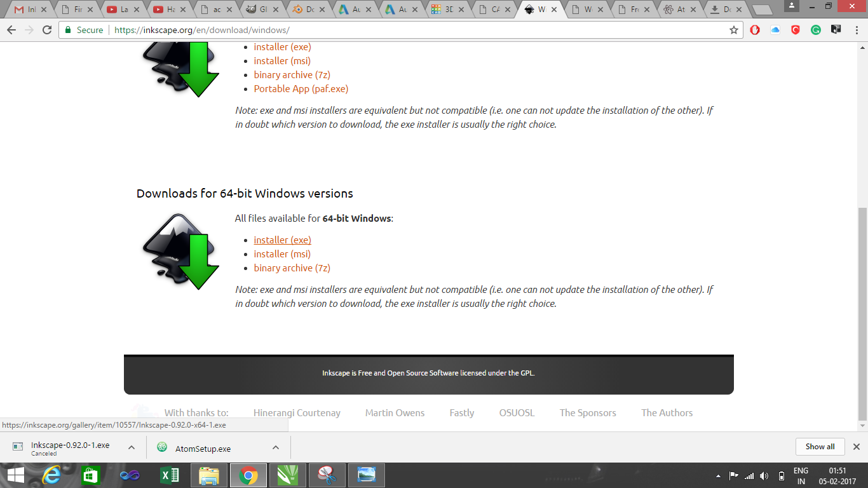This screenshot has width=868, height=488.
Task: Show hidden system tray icons
Action: [x=719, y=475]
